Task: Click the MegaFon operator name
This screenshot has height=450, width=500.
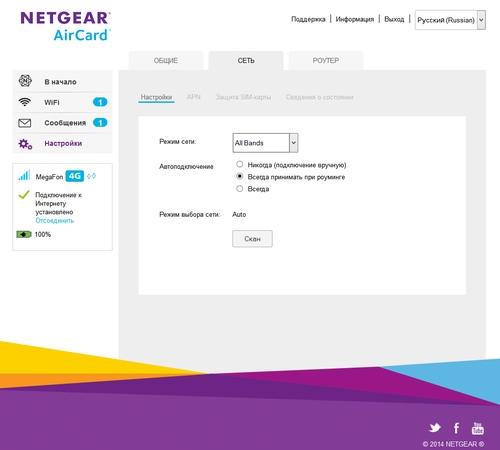Action: [49, 177]
